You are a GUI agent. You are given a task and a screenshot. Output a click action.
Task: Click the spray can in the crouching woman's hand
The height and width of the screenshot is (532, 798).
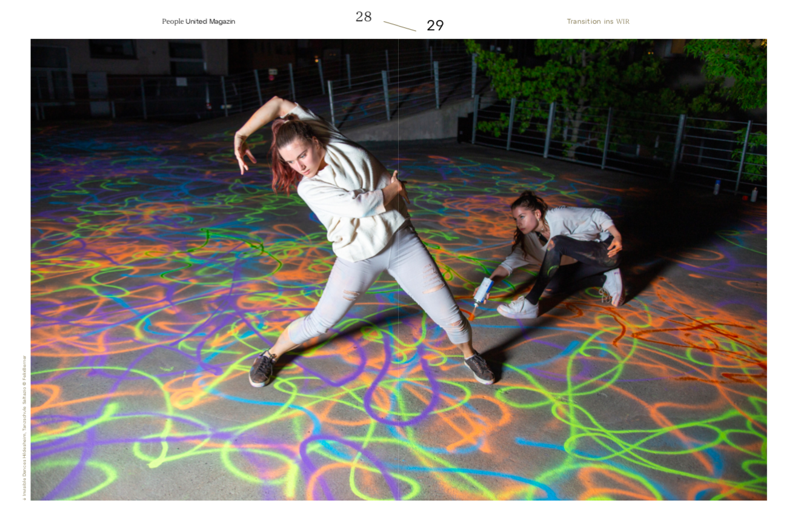click(x=482, y=293)
